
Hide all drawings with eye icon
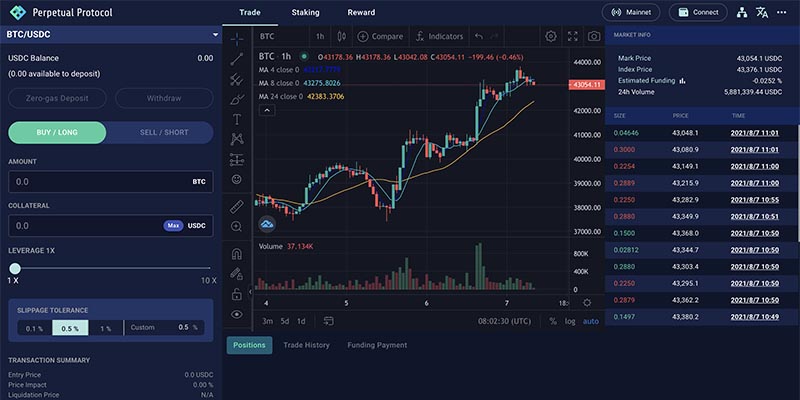237,314
